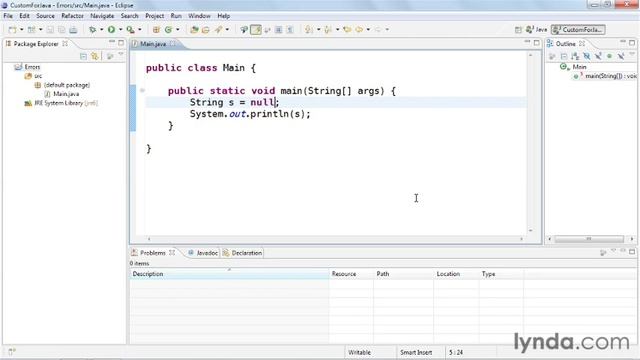
Task: Sort Problems by Description column header
Action: click(x=229, y=274)
